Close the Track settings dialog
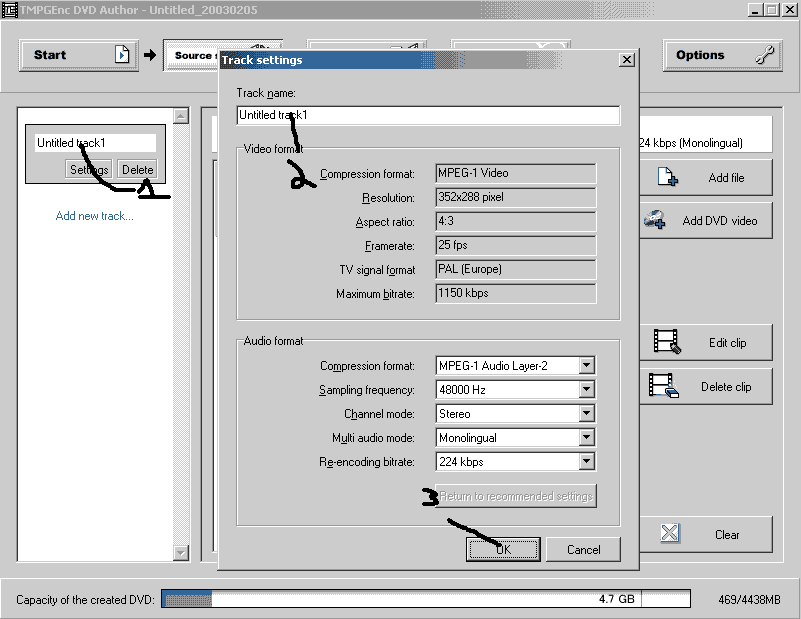This screenshot has width=801, height=619. click(627, 60)
